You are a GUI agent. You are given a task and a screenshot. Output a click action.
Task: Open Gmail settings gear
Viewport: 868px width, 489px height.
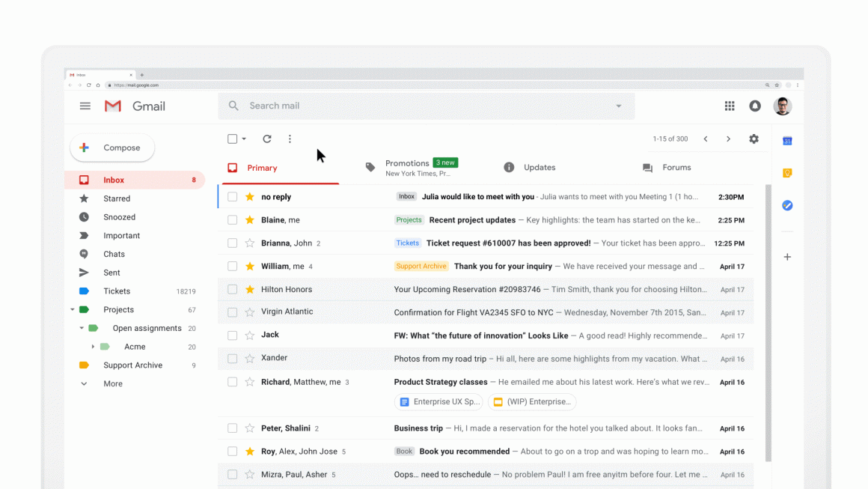[x=754, y=139]
